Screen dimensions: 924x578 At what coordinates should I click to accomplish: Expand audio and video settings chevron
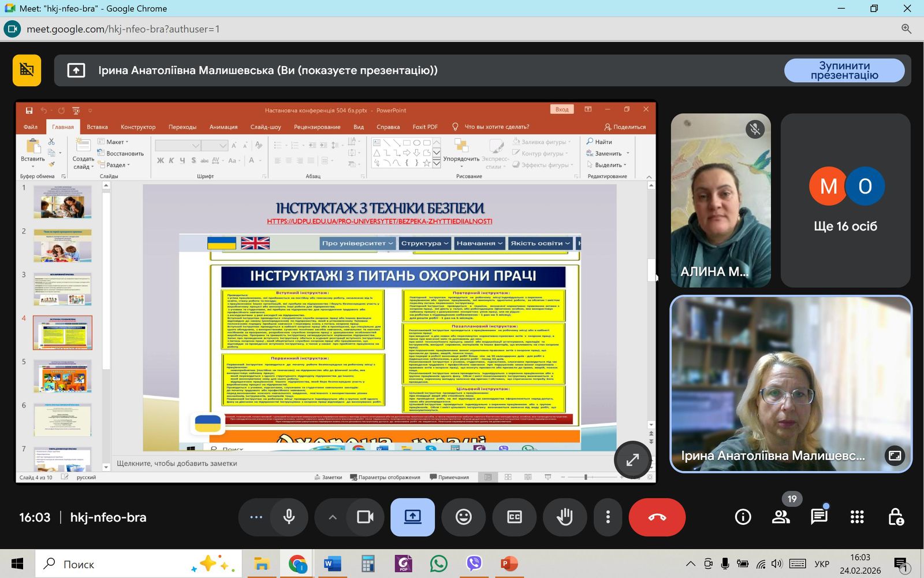tap(332, 517)
